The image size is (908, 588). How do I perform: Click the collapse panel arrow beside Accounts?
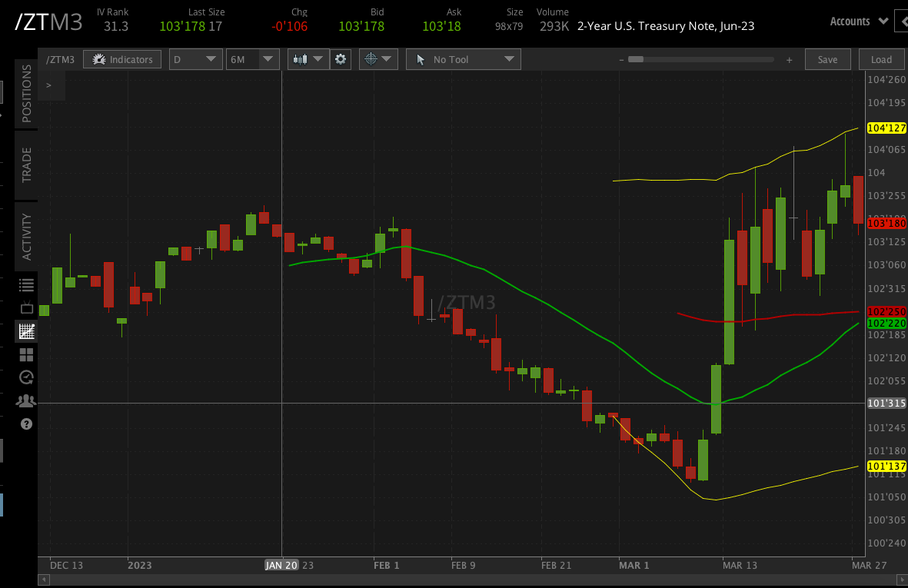902,22
